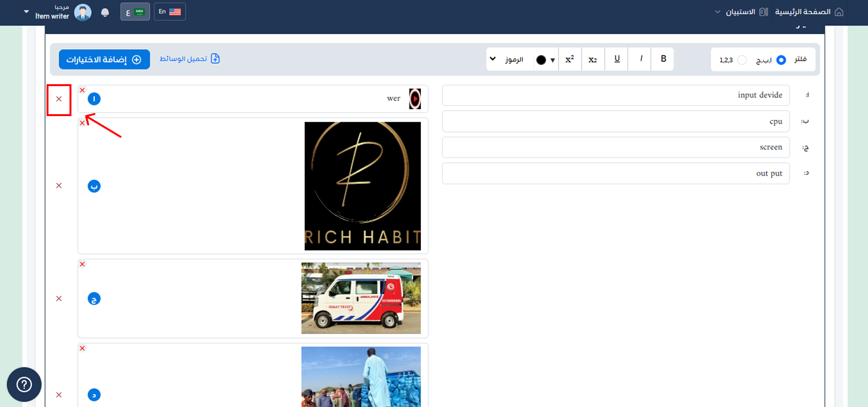Click the تحميل الوسائط upload media link
Viewport: 868px width, 407px height.
189,59
